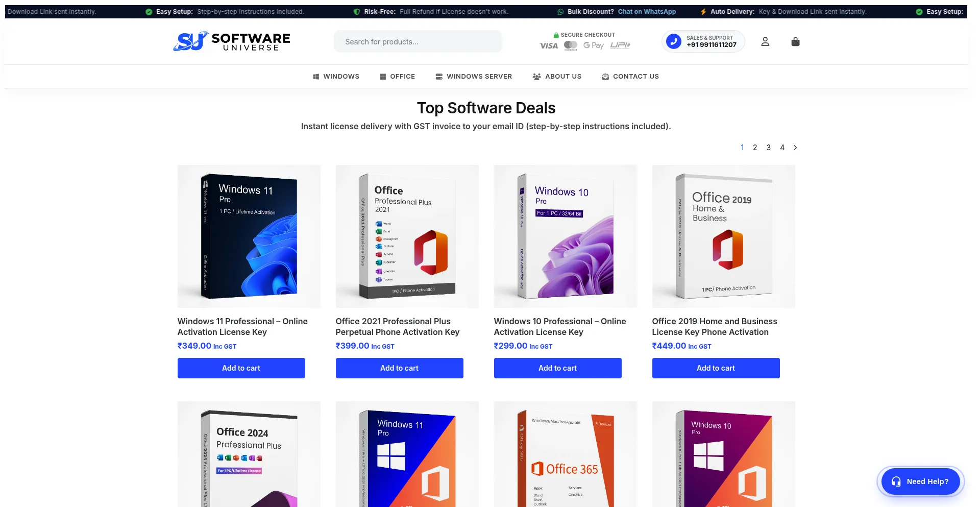Viewport: 980px width, 507px height.
Task: Click the Chat on WhatsApp link
Action: [x=647, y=12]
